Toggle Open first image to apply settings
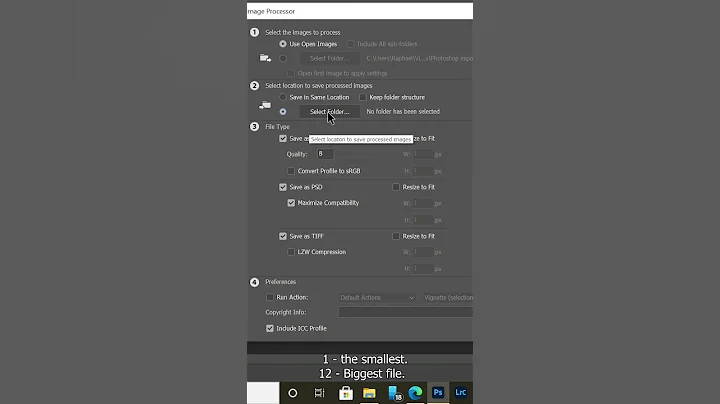 [x=291, y=73]
